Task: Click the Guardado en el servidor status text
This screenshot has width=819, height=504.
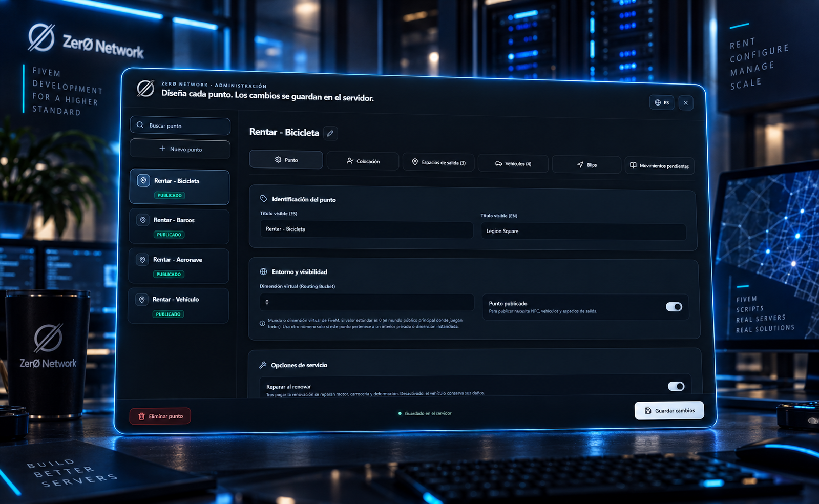Action: tap(428, 413)
